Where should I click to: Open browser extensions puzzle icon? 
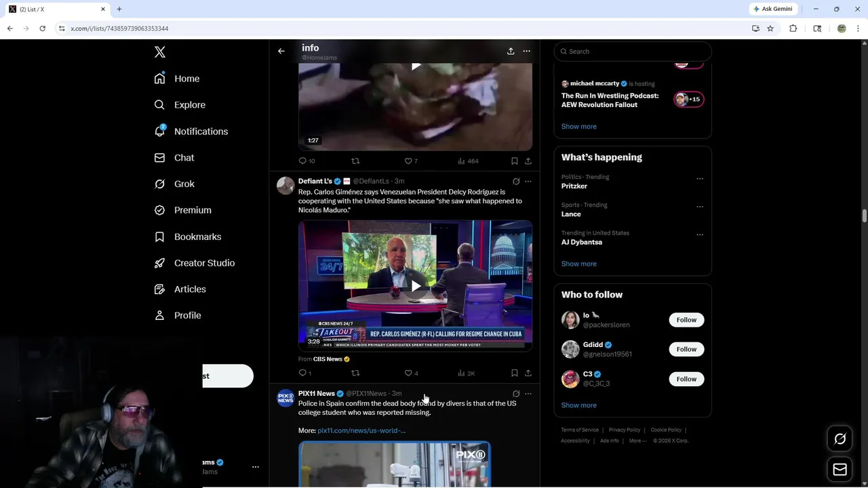click(793, 28)
